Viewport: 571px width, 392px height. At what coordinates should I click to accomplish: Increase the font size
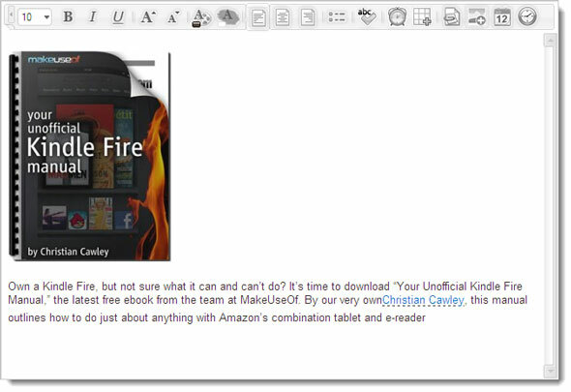click(x=147, y=16)
